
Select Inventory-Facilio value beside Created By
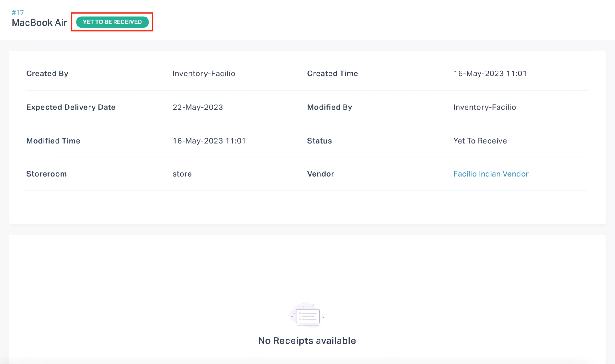204,74
